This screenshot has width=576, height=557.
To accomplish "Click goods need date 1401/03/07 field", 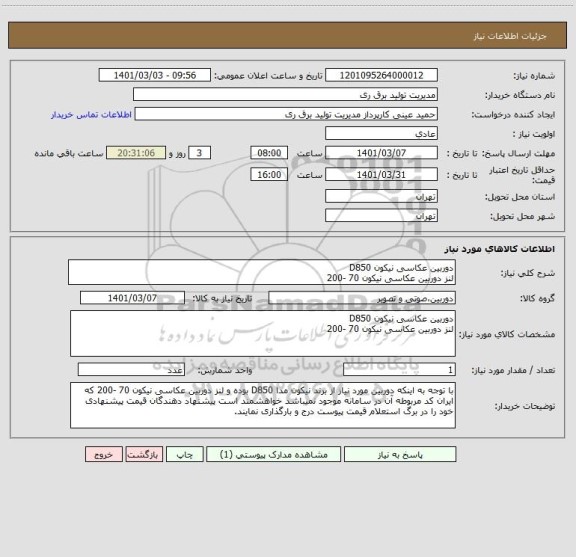I will (x=132, y=298).
